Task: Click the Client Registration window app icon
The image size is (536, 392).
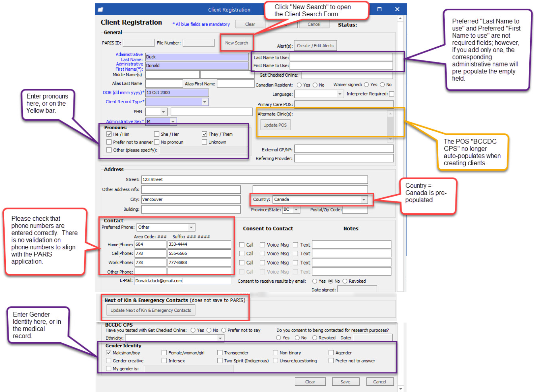Action: click(100, 9)
